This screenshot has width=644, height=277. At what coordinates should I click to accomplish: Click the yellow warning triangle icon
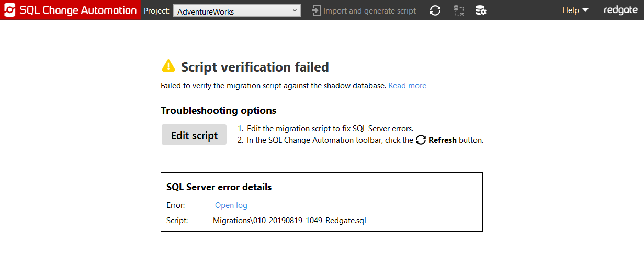click(x=168, y=66)
